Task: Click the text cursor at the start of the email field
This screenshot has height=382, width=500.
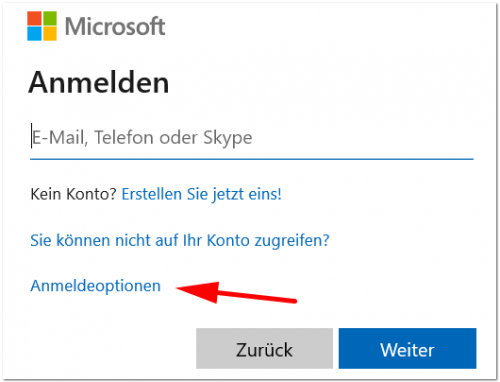Action: 32,136
